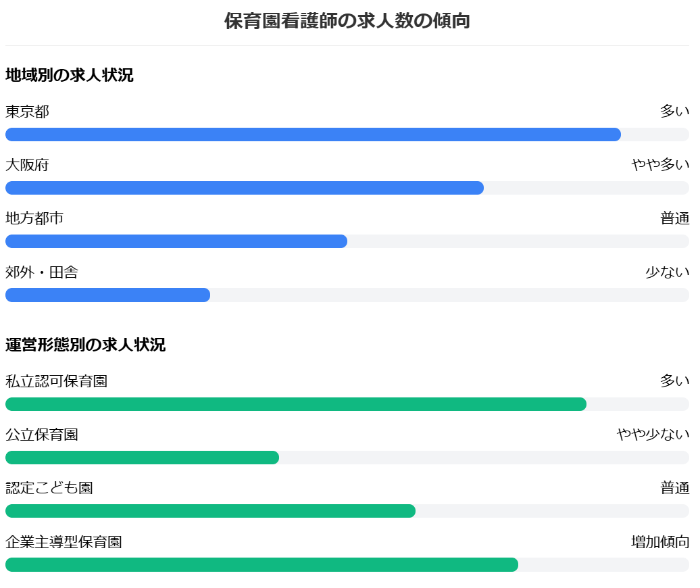Viewport: 700px width, 588px height.
Task: Click the 大阪府 blue progress bar
Action: 245,188
